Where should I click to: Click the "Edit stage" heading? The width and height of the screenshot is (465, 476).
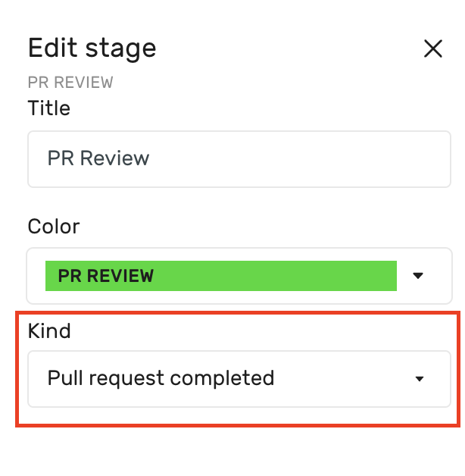pos(92,49)
